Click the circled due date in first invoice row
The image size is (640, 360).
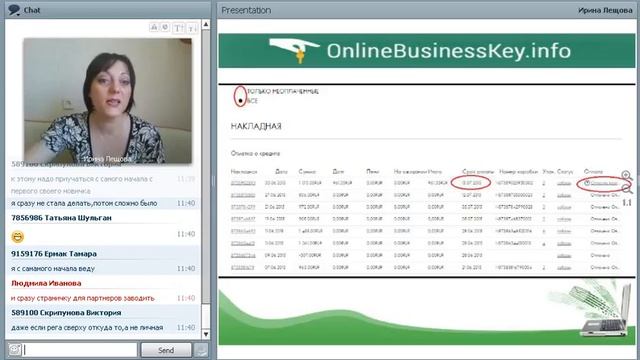point(471,183)
